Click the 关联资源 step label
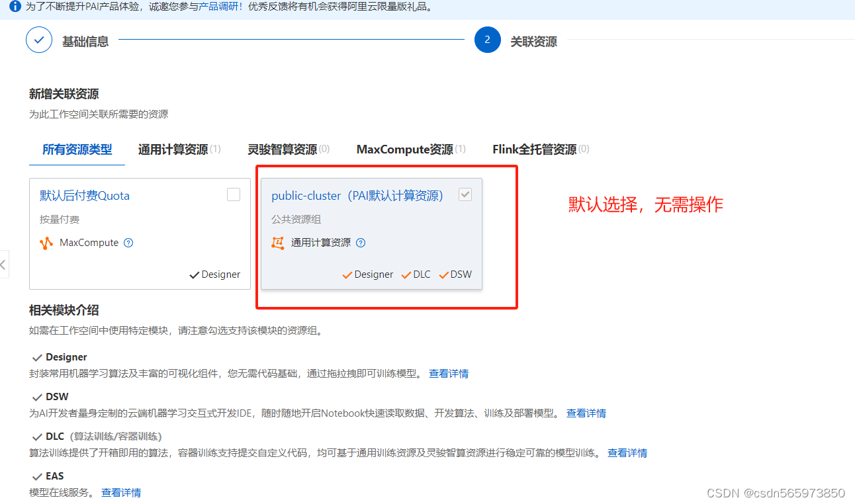 click(533, 41)
